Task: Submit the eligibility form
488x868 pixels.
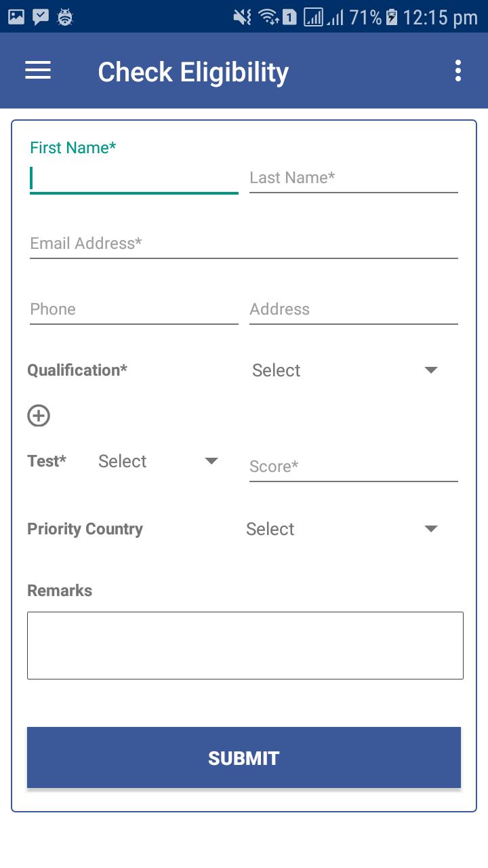Action: coord(244,757)
